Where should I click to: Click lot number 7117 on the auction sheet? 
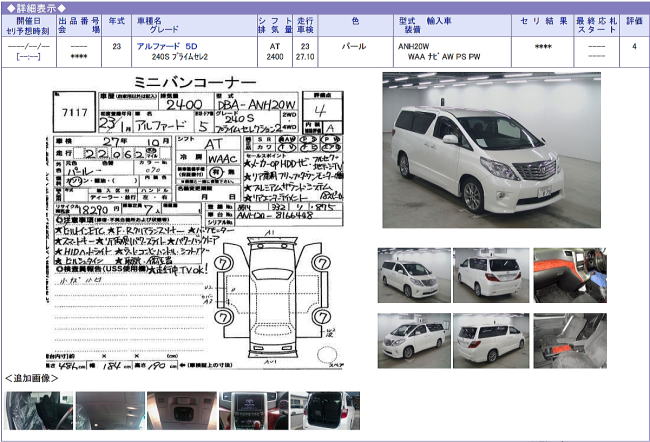(x=75, y=112)
